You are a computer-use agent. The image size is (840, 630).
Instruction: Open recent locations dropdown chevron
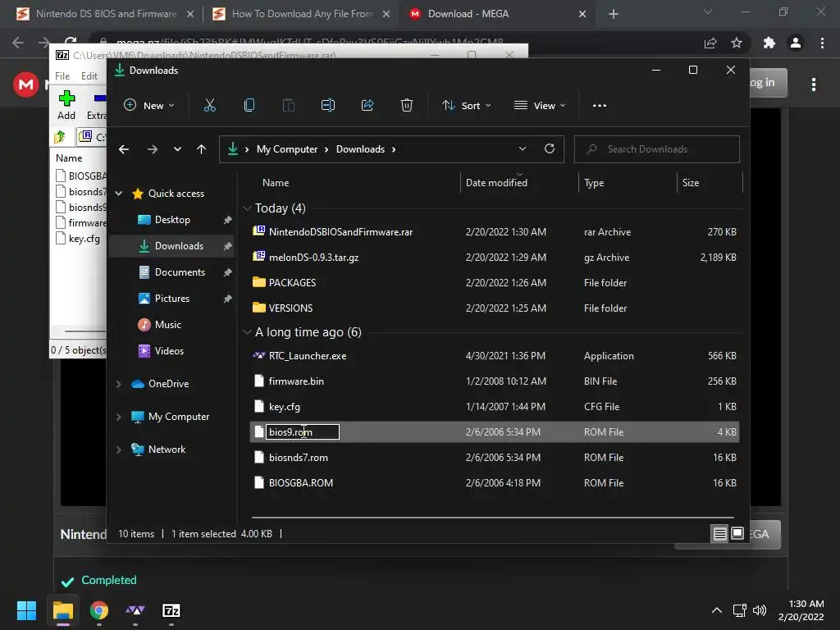(177, 149)
